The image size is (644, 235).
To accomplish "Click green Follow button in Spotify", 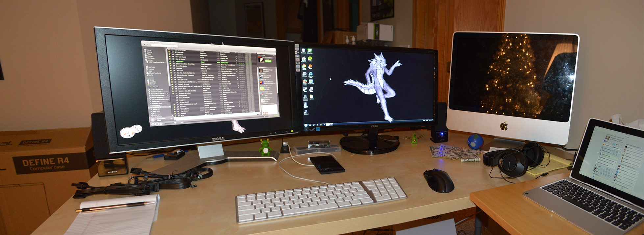I will (268, 61).
